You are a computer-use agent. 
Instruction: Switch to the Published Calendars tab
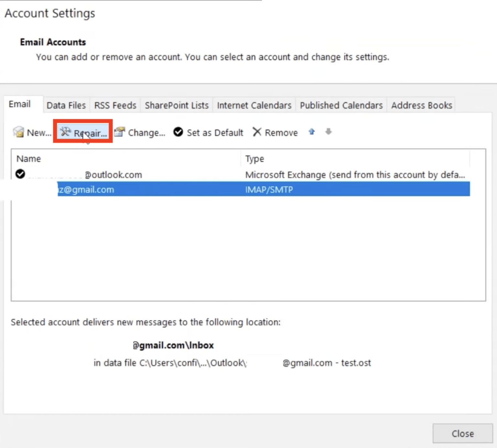[x=341, y=105]
